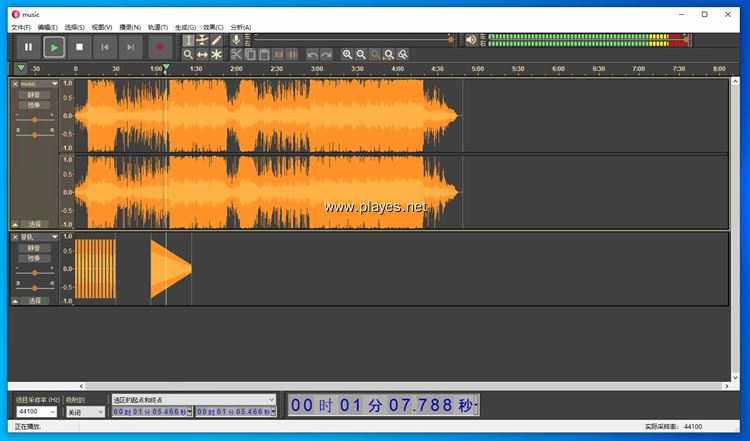Open the 编辑(E) menu
The image size is (750, 441).
click(x=48, y=27)
